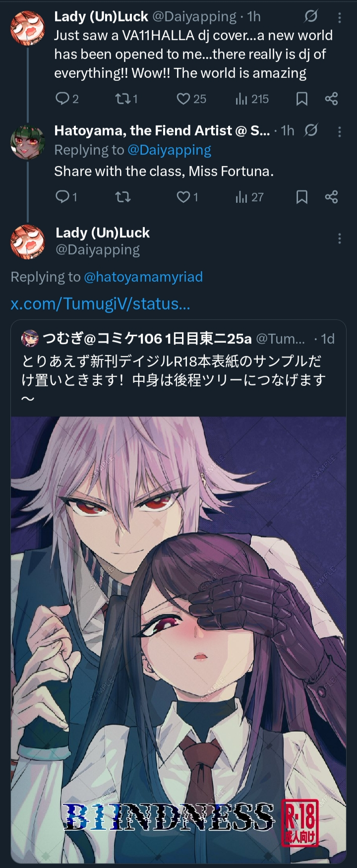This screenshot has height=868, width=357.
Task: Share the VA11HALLA dj cover tweet
Action: [x=331, y=99]
